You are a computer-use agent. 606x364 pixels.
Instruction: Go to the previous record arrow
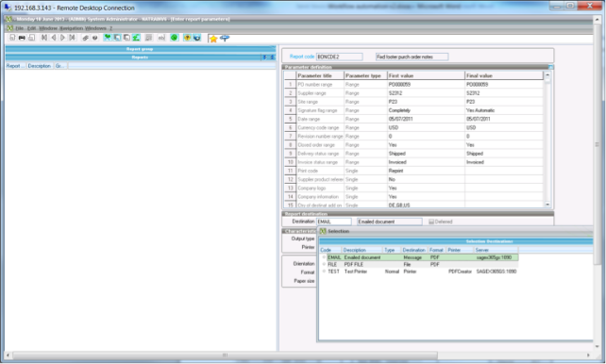pyautogui.click(x=54, y=38)
